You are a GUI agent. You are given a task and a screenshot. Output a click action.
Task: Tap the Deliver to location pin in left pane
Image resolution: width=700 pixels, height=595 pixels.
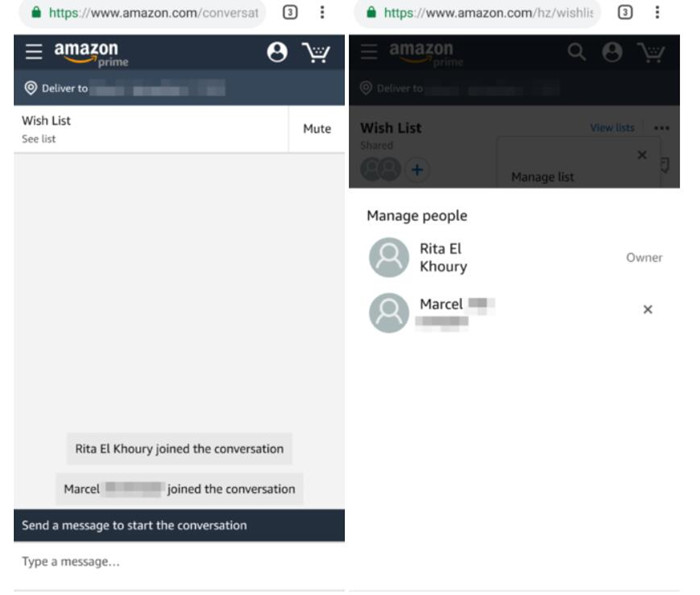pyautogui.click(x=31, y=88)
